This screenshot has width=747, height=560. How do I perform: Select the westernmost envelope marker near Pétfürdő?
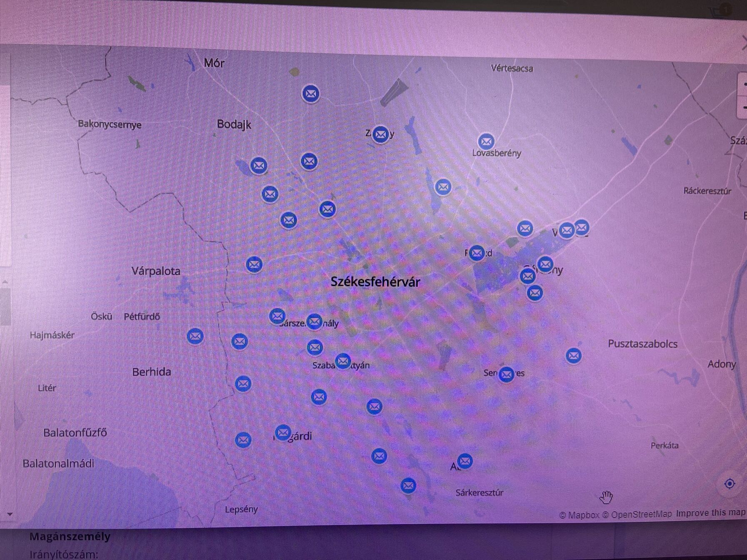click(x=195, y=336)
